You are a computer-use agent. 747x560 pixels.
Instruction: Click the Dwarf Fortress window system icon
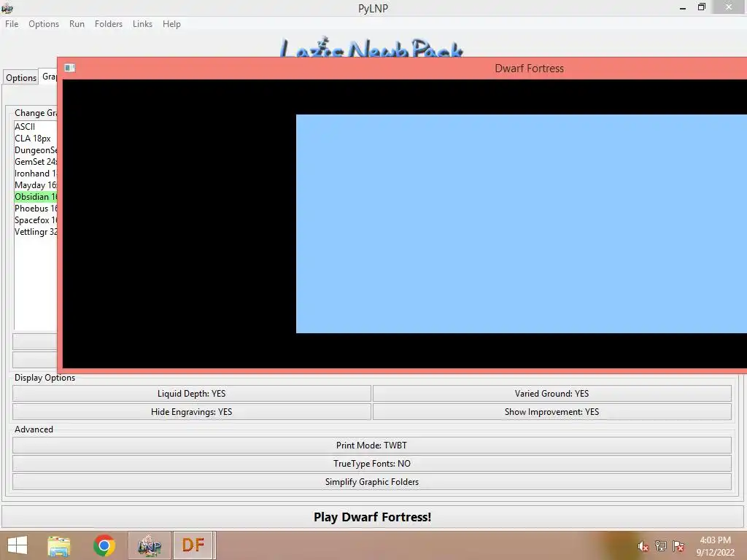point(69,68)
